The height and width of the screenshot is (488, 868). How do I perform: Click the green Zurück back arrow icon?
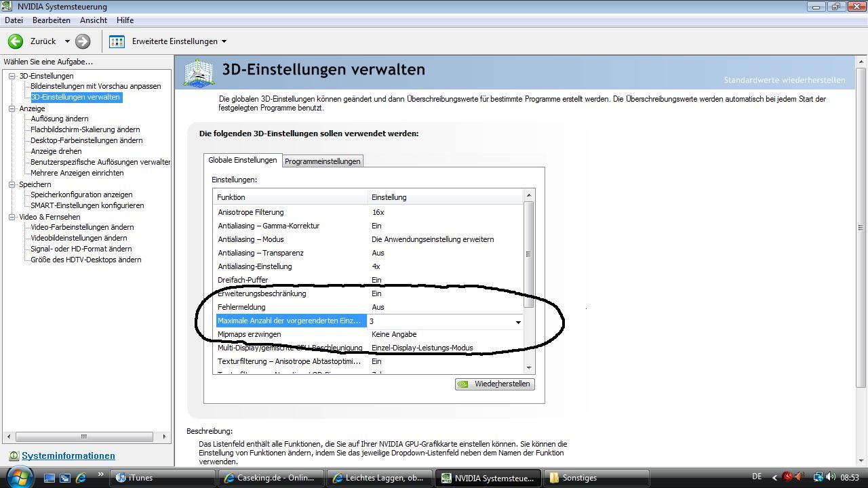[x=14, y=41]
